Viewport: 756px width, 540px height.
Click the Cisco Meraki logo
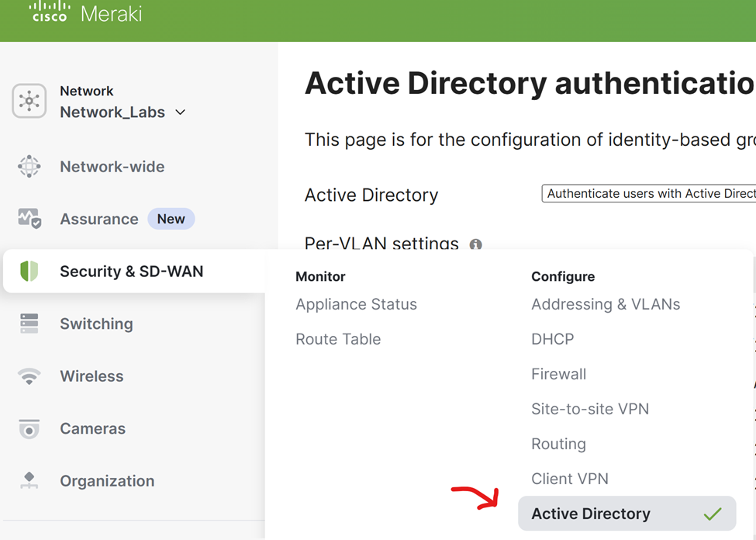(85, 12)
